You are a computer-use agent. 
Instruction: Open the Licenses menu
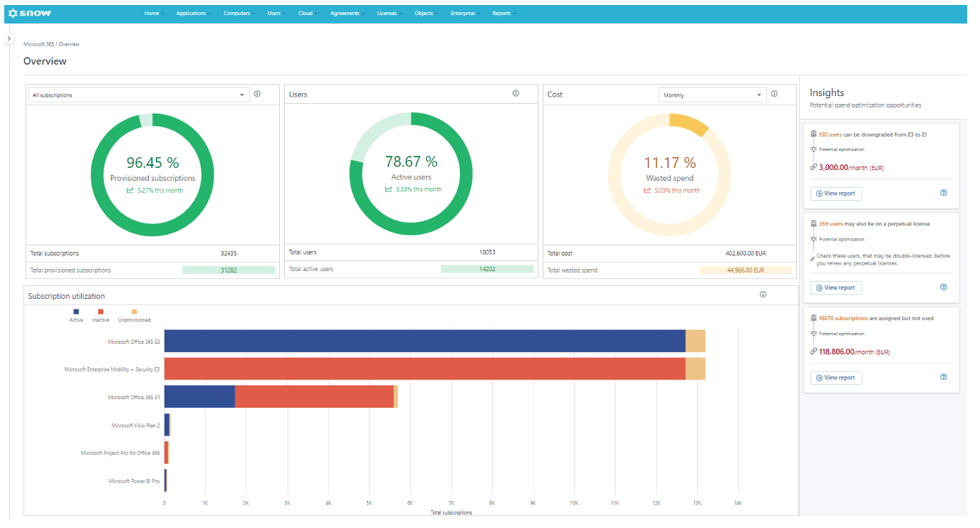tap(390, 14)
